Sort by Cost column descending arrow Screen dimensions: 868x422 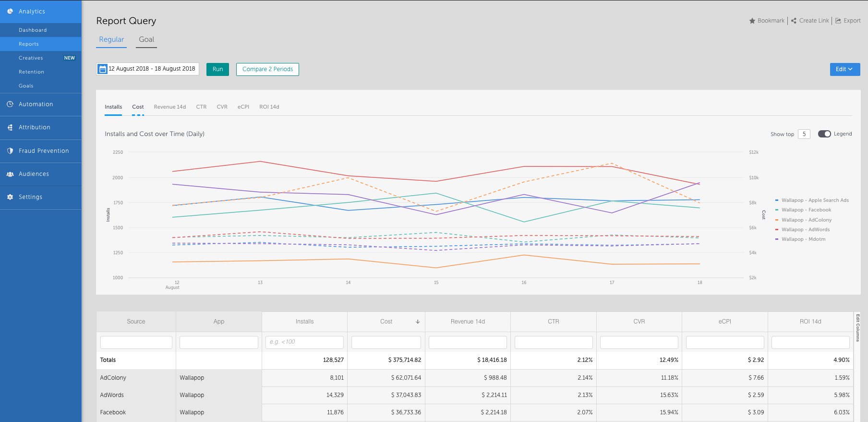tap(418, 322)
